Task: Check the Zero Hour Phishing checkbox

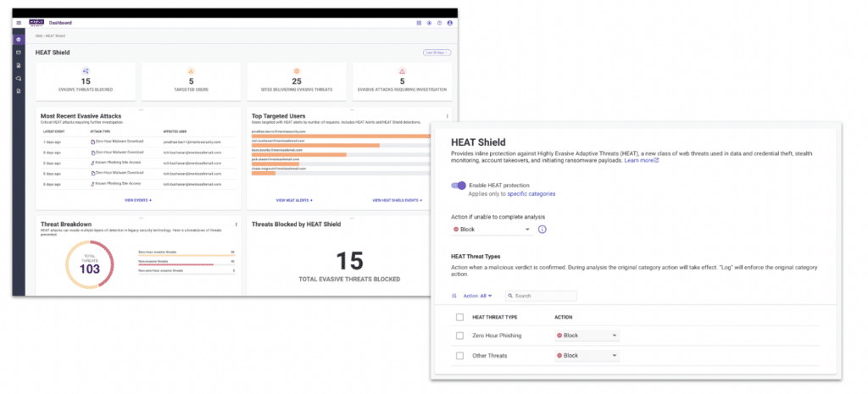Action: [x=459, y=336]
